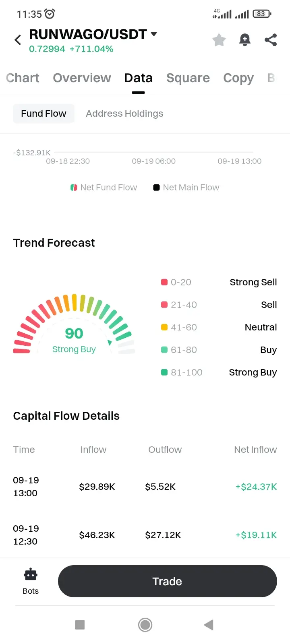
Task: Tap Android back triangle button
Action: click(x=209, y=625)
